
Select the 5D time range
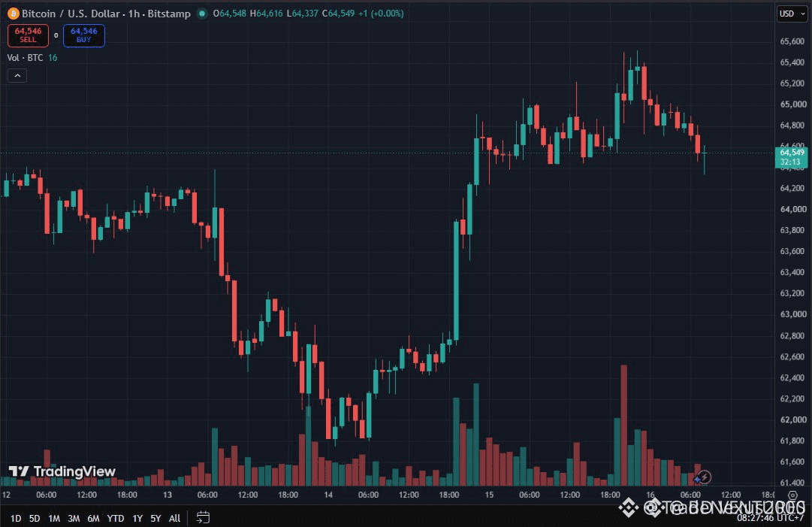click(35, 518)
